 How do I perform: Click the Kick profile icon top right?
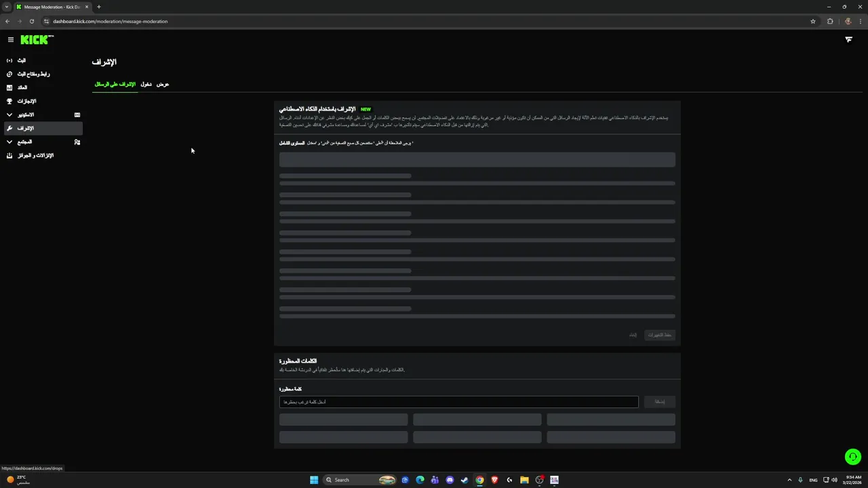848,40
